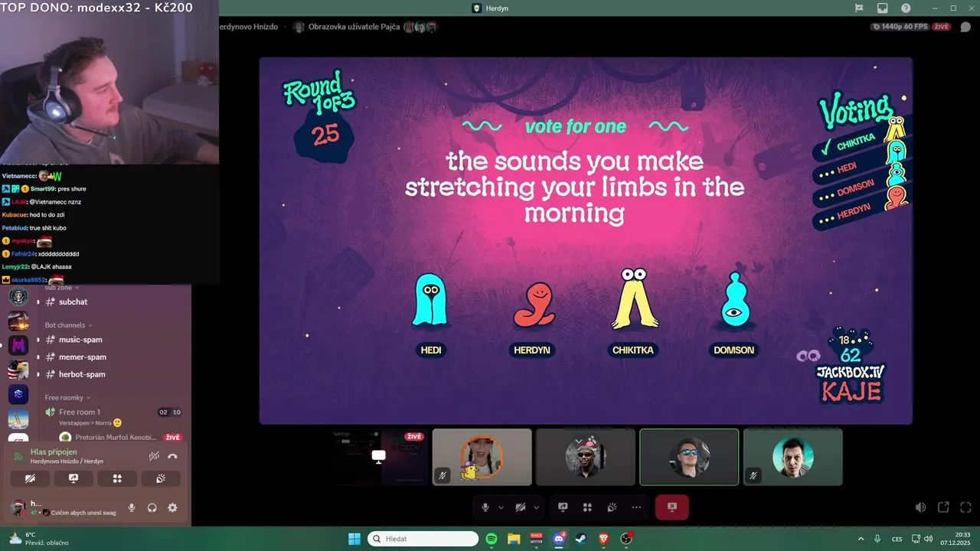Click share screen icon in call bar
This screenshot has height=551, width=980.
(x=563, y=507)
